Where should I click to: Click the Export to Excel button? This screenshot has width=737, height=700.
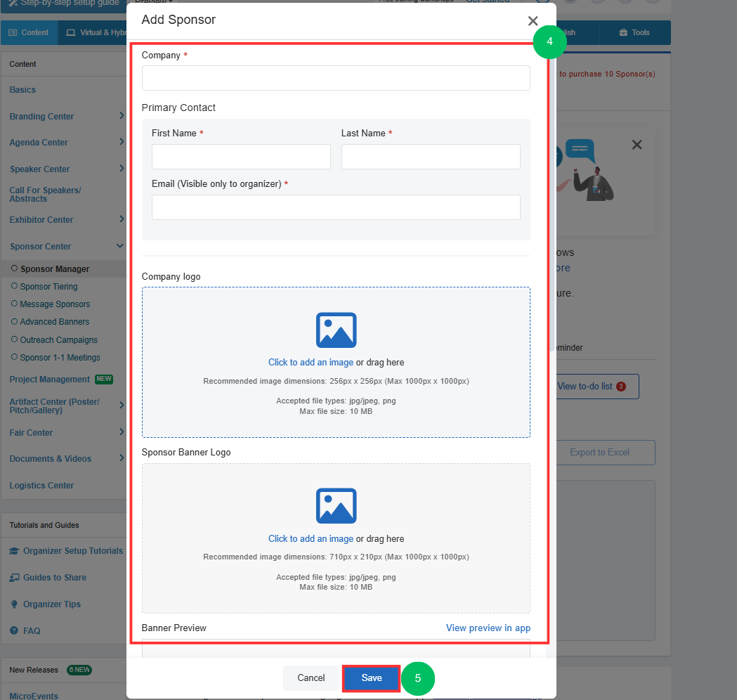pos(606,452)
